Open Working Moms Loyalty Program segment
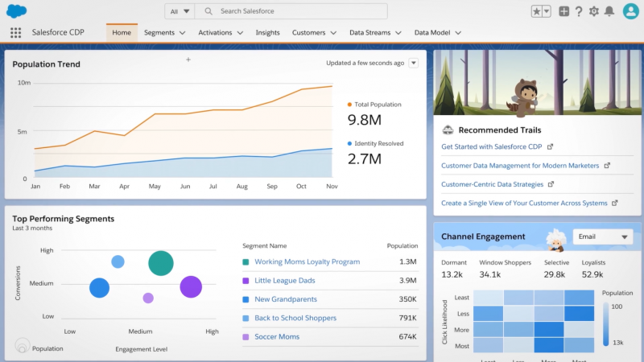Screen dimensions: 644x362 pos(307,262)
